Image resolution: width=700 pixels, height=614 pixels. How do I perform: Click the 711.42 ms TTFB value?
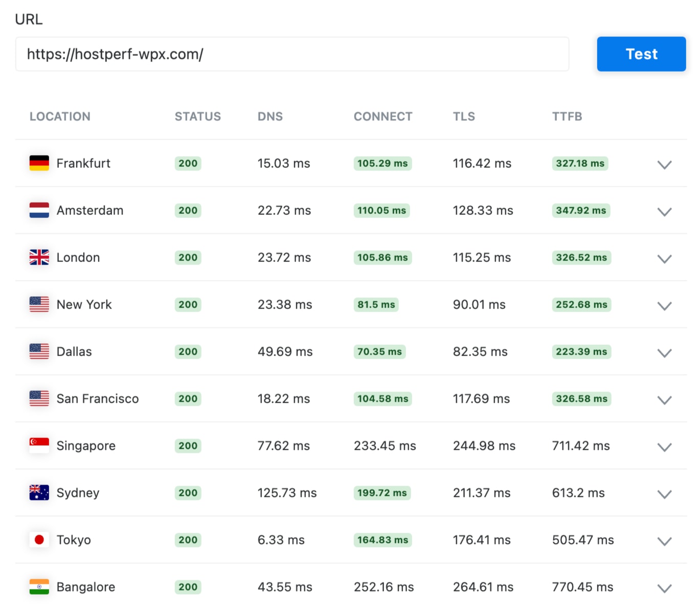(581, 446)
